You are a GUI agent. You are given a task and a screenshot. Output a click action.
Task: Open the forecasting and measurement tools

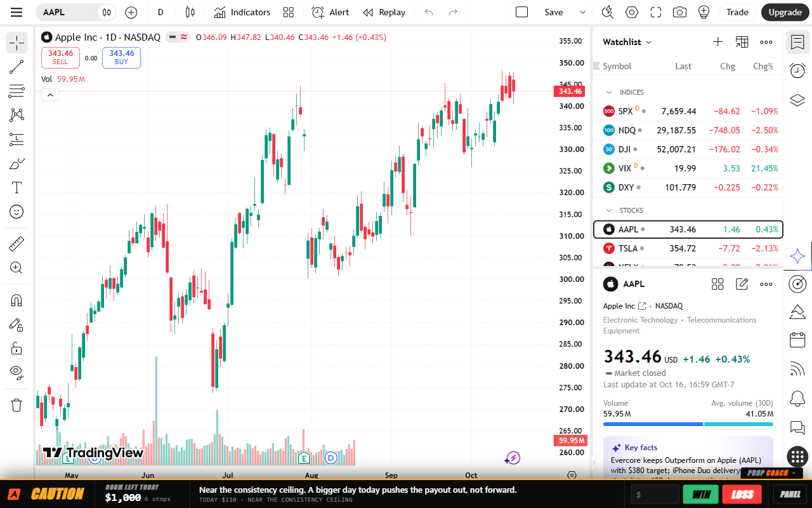16,139
